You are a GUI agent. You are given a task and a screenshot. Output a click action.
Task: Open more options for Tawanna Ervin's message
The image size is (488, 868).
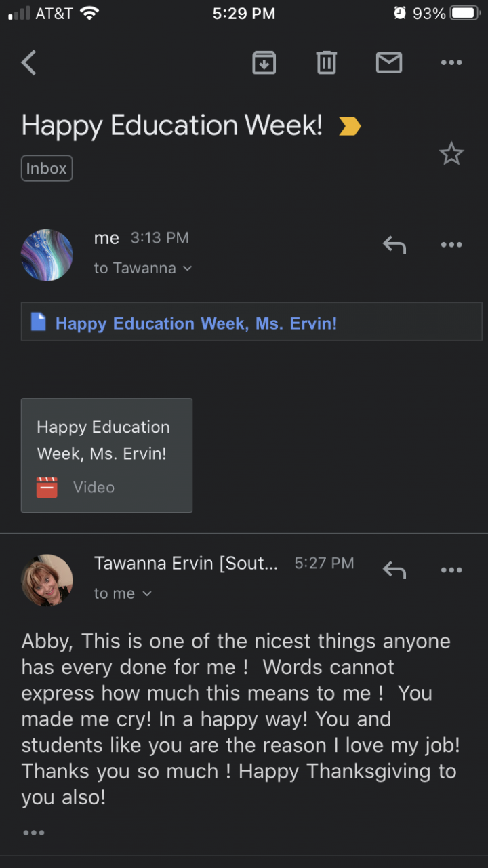click(451, 570)
